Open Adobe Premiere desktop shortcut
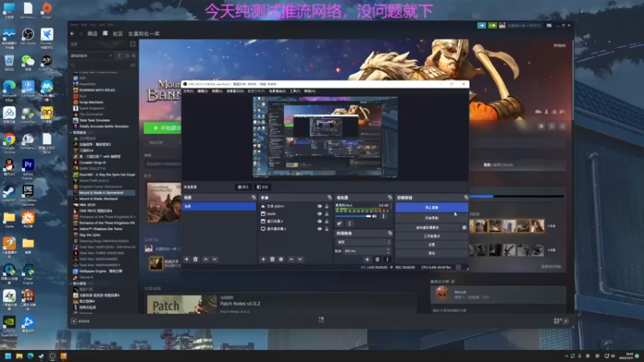Image resolution: width=644 pixels, height=362 pixels. pos(28,169)
